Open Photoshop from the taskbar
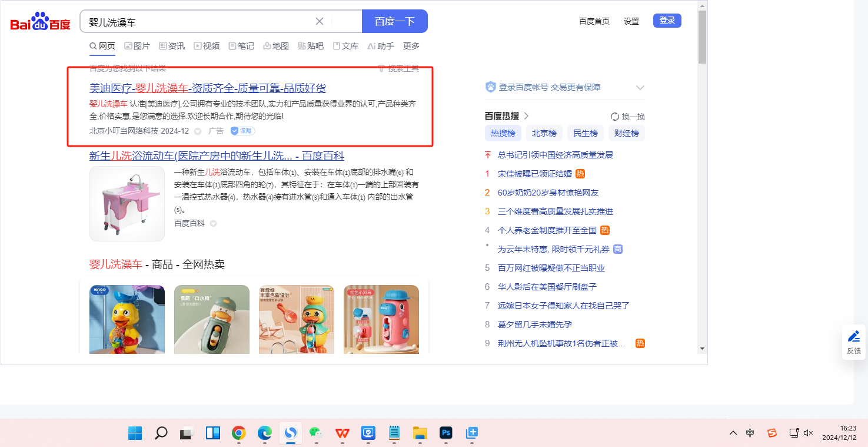The height and width of the screenshot is (447, 868). click(x=446, y=433)
